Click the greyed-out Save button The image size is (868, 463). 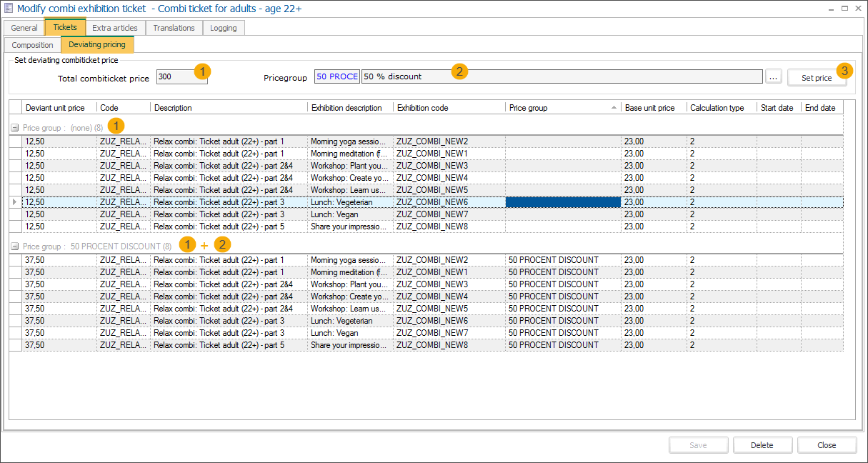click(698, 444)
